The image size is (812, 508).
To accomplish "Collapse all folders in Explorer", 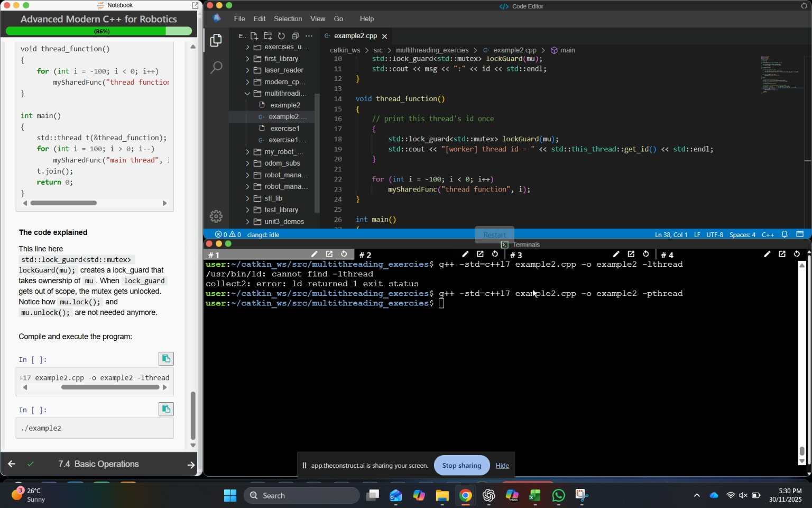I will coord(296,36).
